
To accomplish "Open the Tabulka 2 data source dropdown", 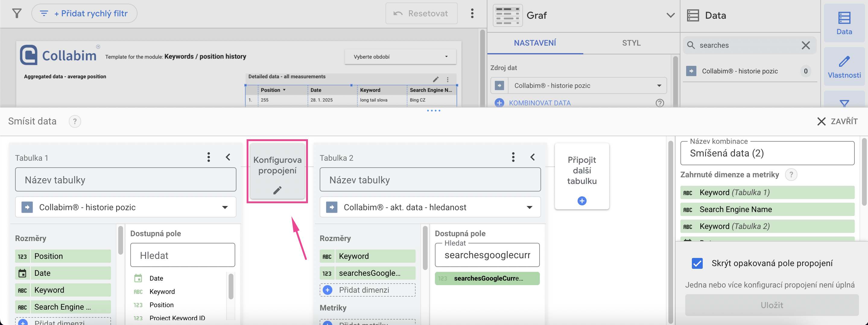I will click(430, 207).
